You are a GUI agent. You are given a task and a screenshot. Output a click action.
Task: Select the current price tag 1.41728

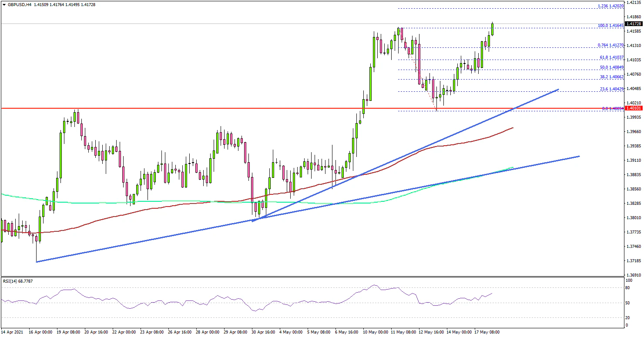point(633,23)
